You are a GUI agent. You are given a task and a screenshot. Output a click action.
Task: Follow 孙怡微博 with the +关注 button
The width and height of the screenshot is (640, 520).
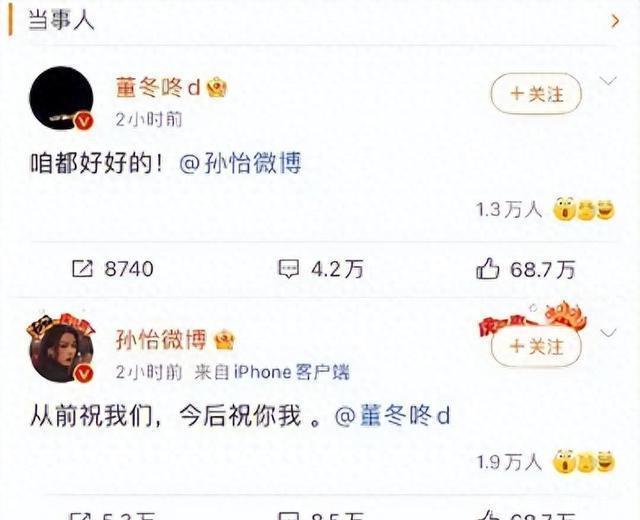536,347
